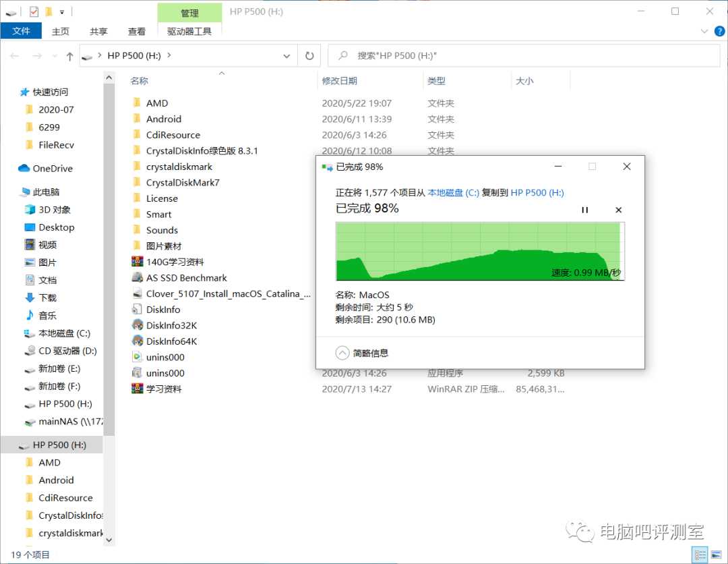This screenshot has height=564, width=728.
Task: Open 快速访问 in the navigation pane
Action: coord(50,92)
